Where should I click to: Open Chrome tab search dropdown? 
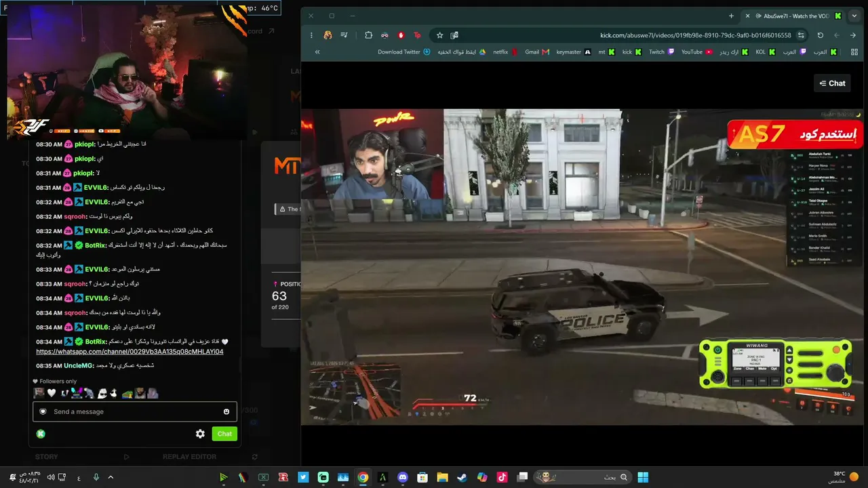click(854, 16)
